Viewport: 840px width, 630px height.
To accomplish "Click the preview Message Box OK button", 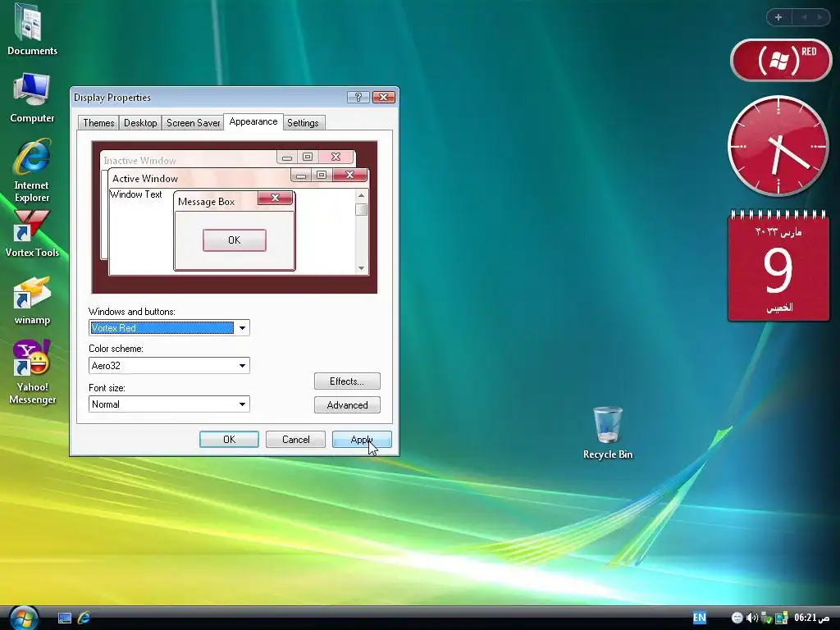I will click(235, 240).
